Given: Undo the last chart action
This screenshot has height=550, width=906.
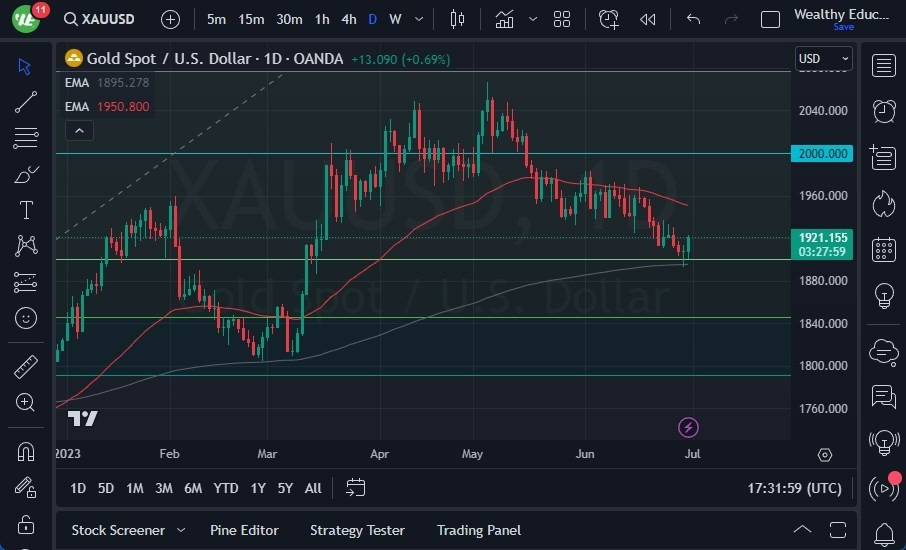Looking at the screenshot, I should 693,19.
